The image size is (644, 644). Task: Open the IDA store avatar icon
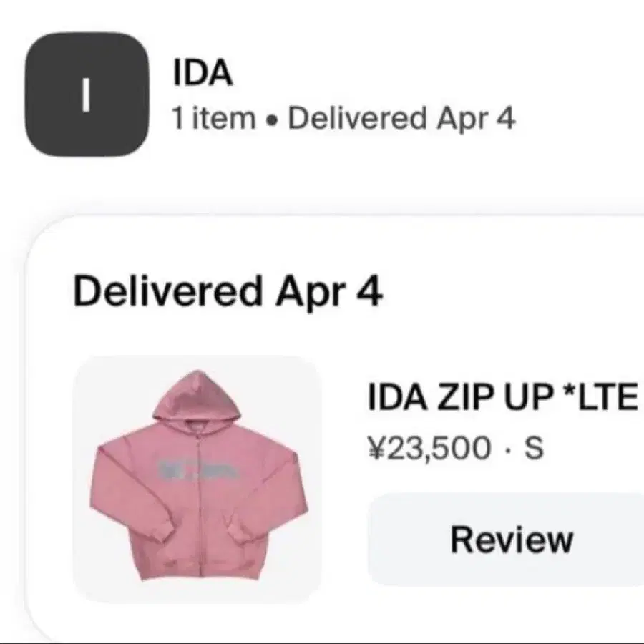pyautogui.click(x=87, y=94)
